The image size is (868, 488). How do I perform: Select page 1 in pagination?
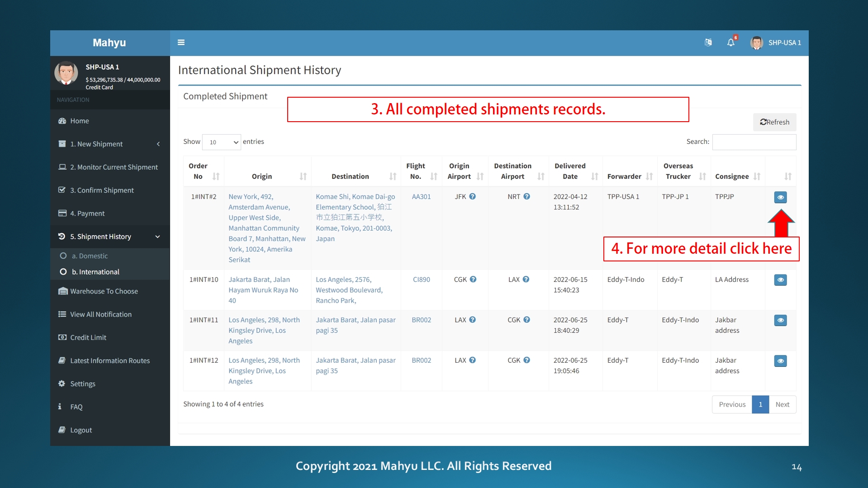point(760,404)
